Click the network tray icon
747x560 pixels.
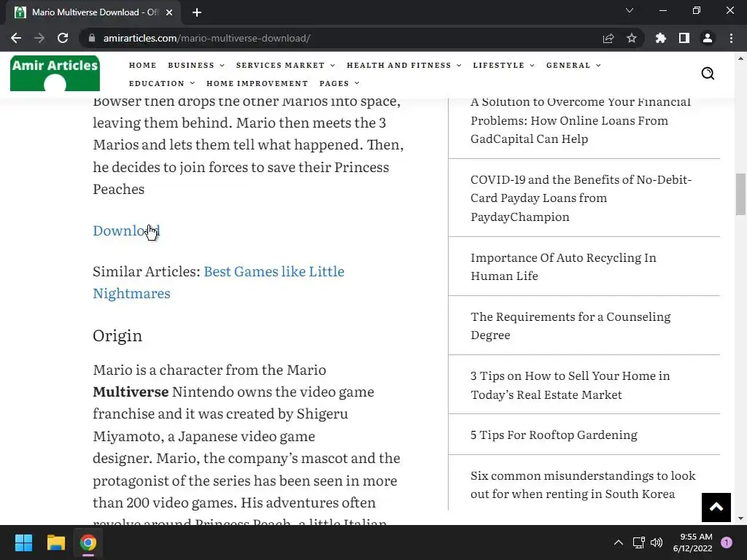[638, 542]
